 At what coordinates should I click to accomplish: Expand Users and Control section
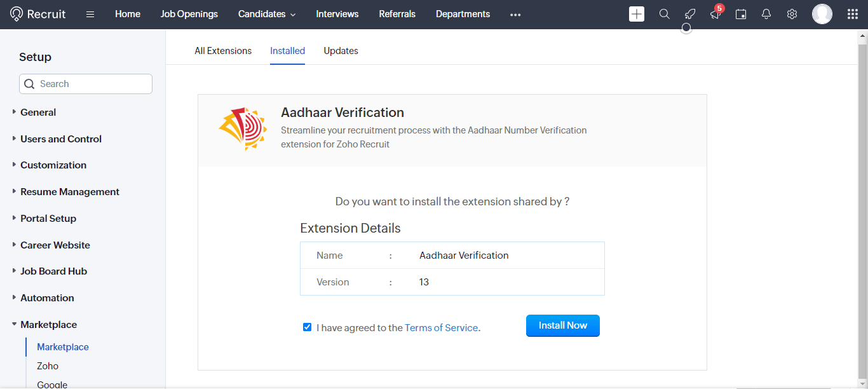61,139
